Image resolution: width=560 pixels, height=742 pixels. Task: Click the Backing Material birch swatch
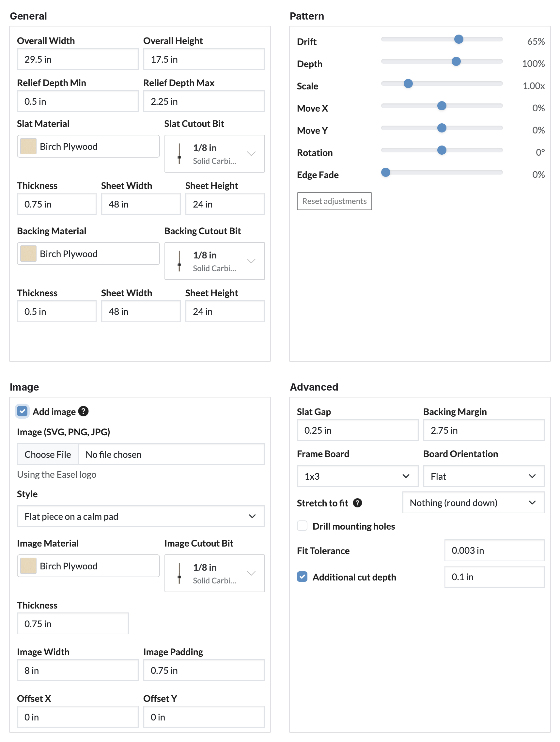click(x=28, y=254)
